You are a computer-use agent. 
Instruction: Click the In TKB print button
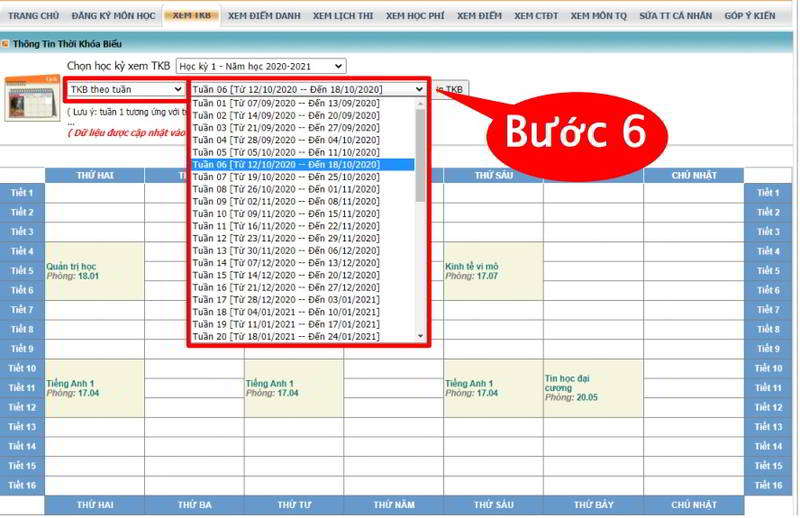450,90
